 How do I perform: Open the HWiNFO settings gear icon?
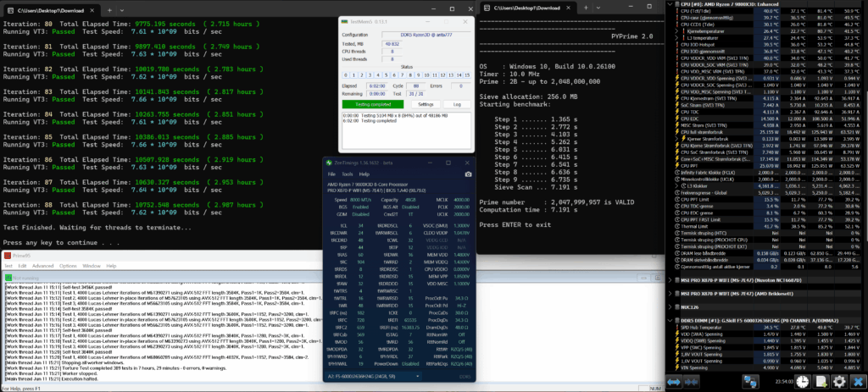839,382
